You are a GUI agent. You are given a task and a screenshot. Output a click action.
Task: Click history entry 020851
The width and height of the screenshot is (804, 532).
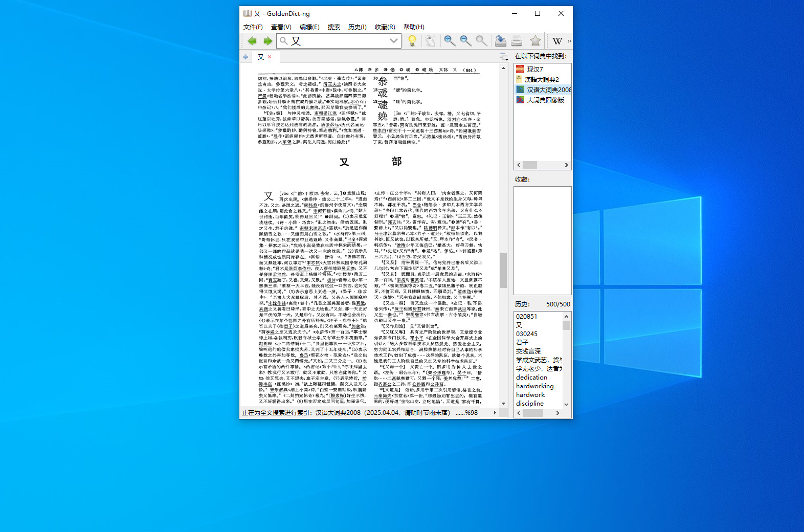point(526,316)
